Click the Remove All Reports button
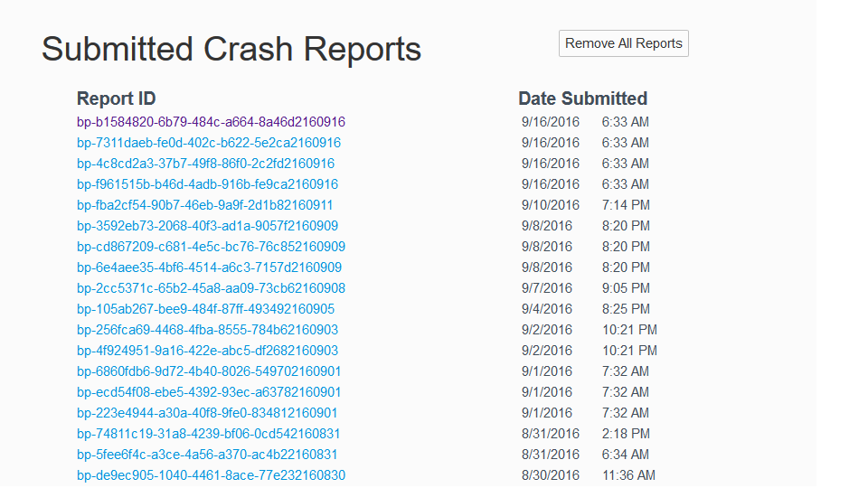The width and height of the screenshot is (868, 488). coord(623,43)
